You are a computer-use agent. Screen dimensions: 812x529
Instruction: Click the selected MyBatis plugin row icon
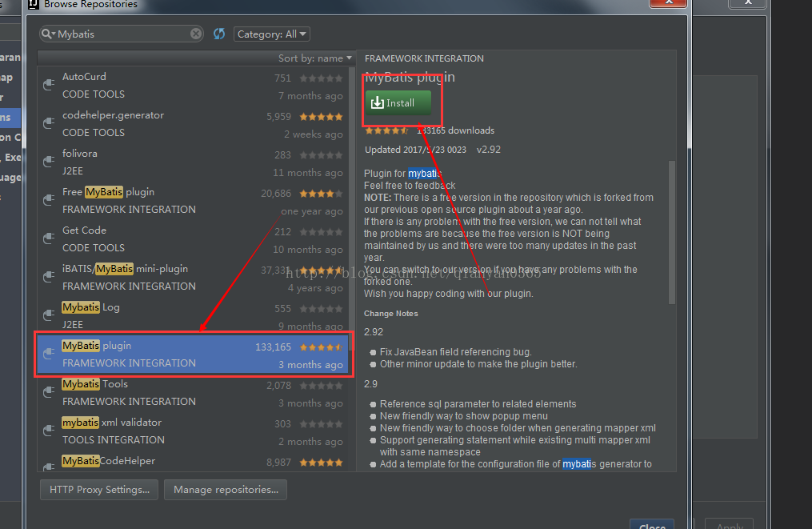coord(49,354)
